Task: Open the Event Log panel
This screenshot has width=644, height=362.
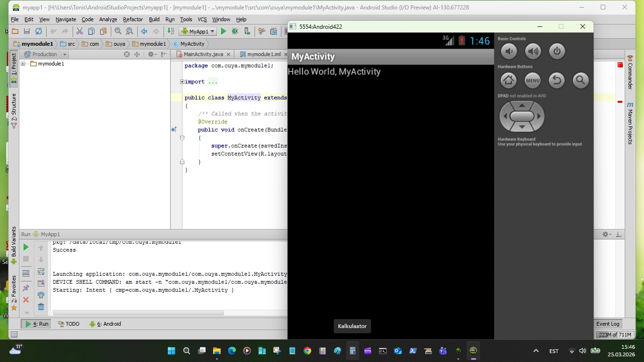Action: (608, 324)
